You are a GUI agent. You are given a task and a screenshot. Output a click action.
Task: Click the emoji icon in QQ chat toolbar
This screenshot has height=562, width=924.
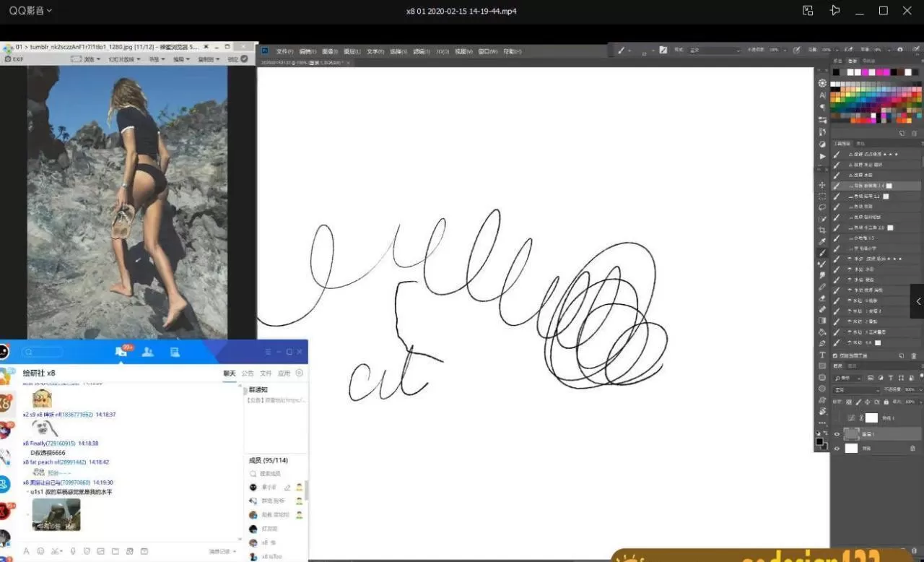click(40, 551)
